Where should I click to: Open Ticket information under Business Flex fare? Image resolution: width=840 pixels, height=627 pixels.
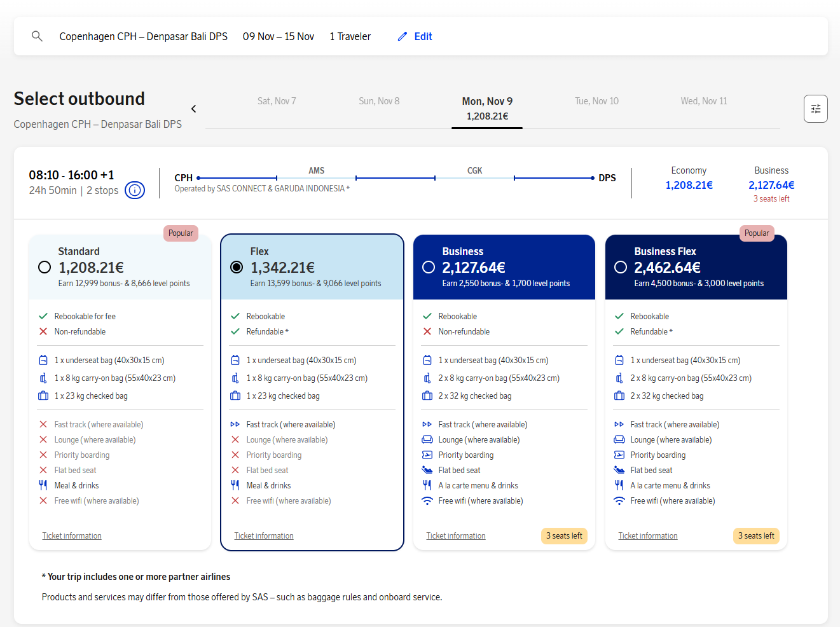pos(648,536)
